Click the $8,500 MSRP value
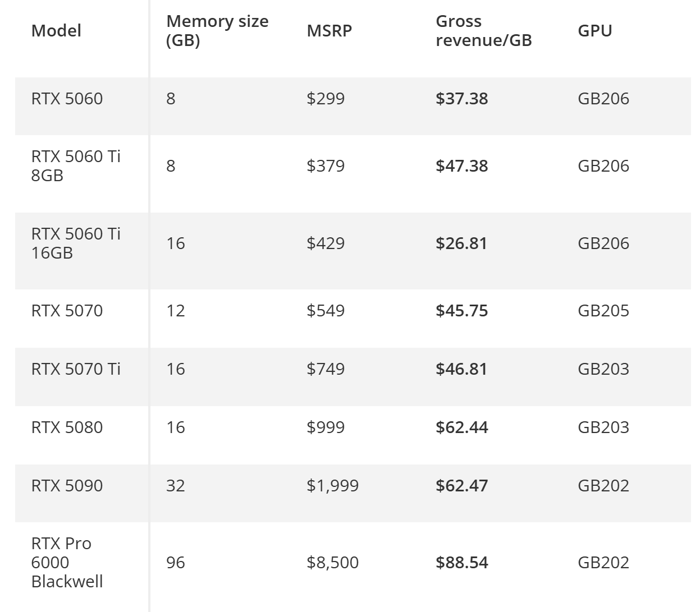This screenshot has width=700, height=612. pos(332,563)
